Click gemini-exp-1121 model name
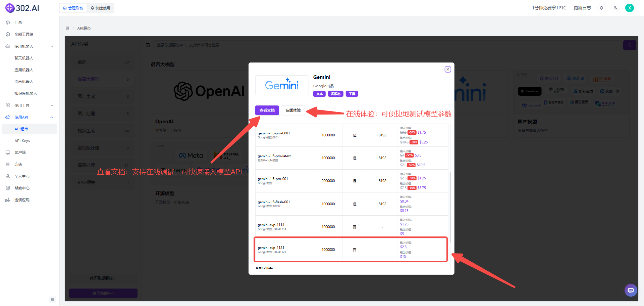The width and height of the screenshot is (644, 306). tap(271, 248)
